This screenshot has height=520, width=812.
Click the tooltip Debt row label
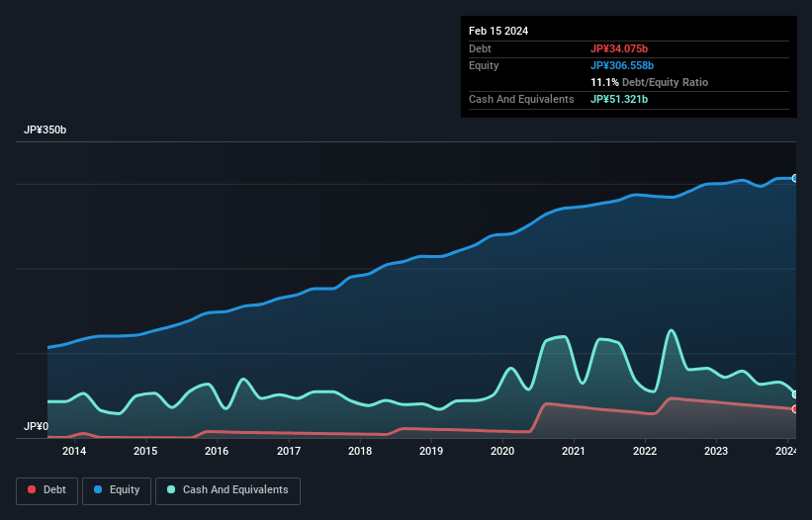pos(480,48)
